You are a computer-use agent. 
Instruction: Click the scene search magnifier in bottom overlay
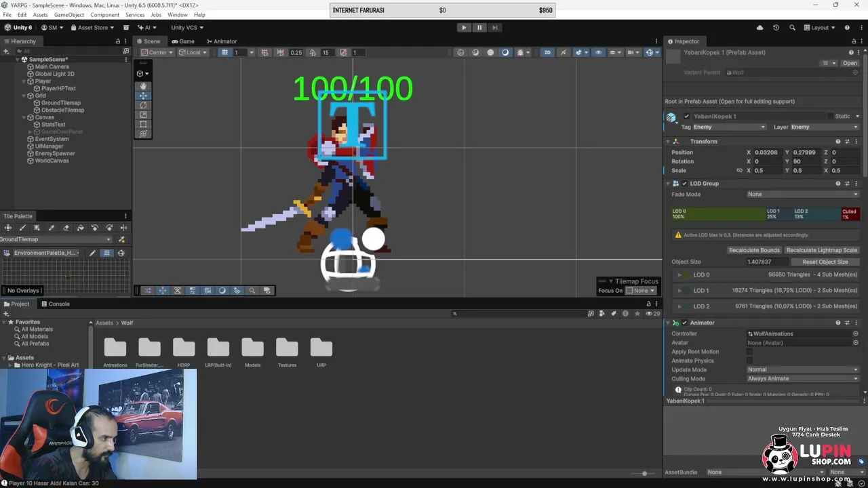click(252, 291)
